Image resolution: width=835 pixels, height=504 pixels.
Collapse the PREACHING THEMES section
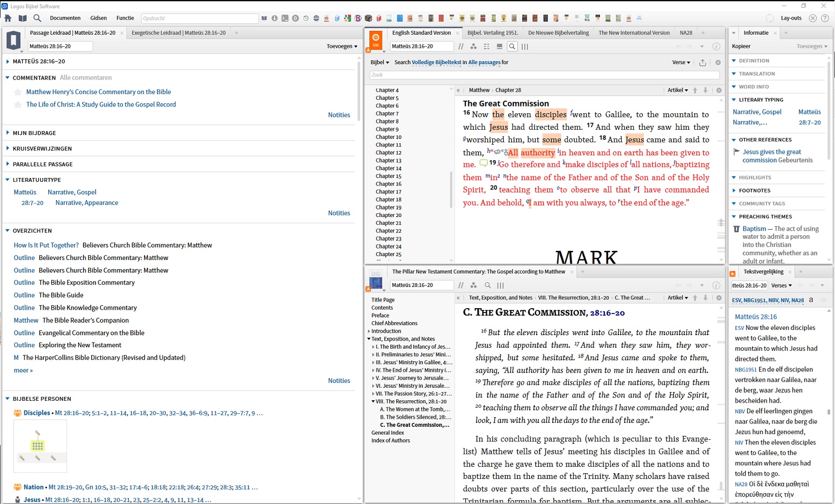point(734,217)
